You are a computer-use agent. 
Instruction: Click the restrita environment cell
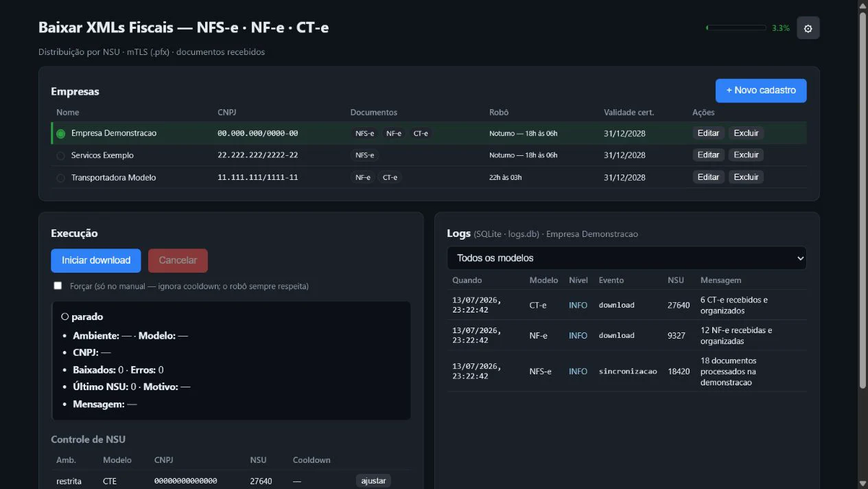[69, 481]
